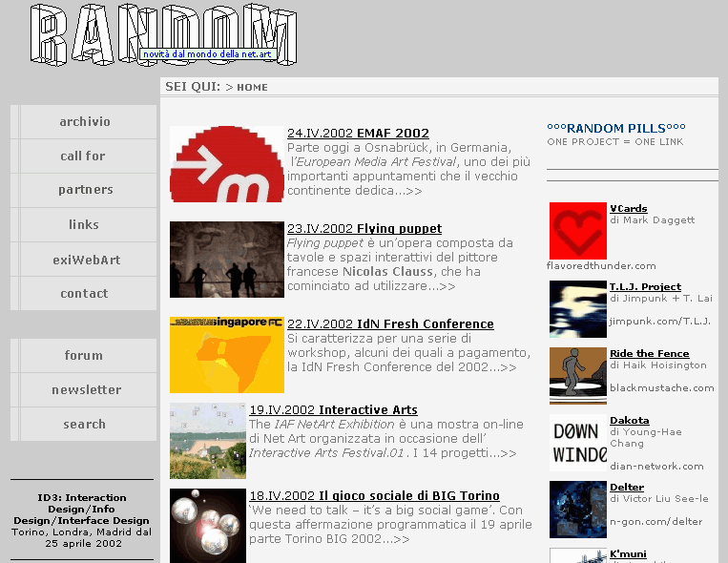Open the IdN Fresh Conference yellow image

point(227,355)
